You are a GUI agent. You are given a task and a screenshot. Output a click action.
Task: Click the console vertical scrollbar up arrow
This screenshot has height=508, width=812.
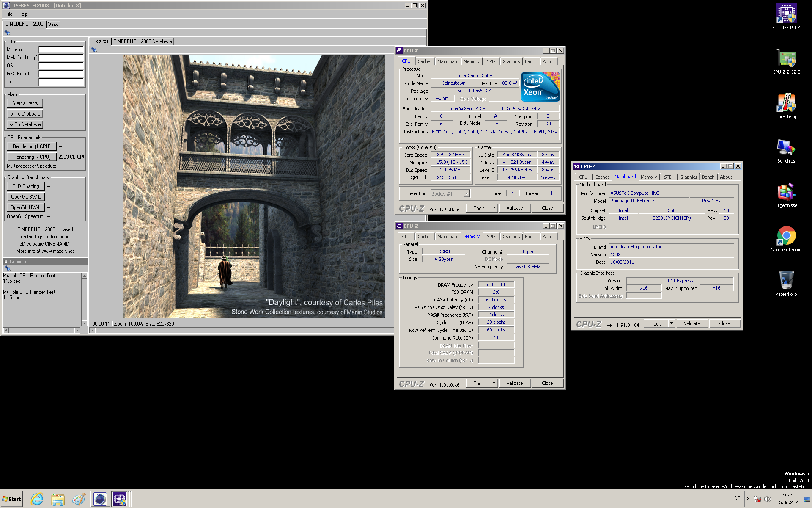(x=84, y=276)
